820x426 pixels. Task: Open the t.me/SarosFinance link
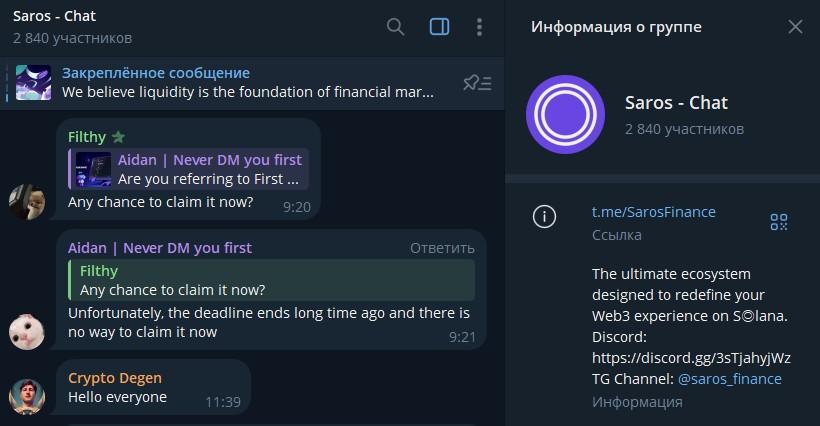(653, 212)
